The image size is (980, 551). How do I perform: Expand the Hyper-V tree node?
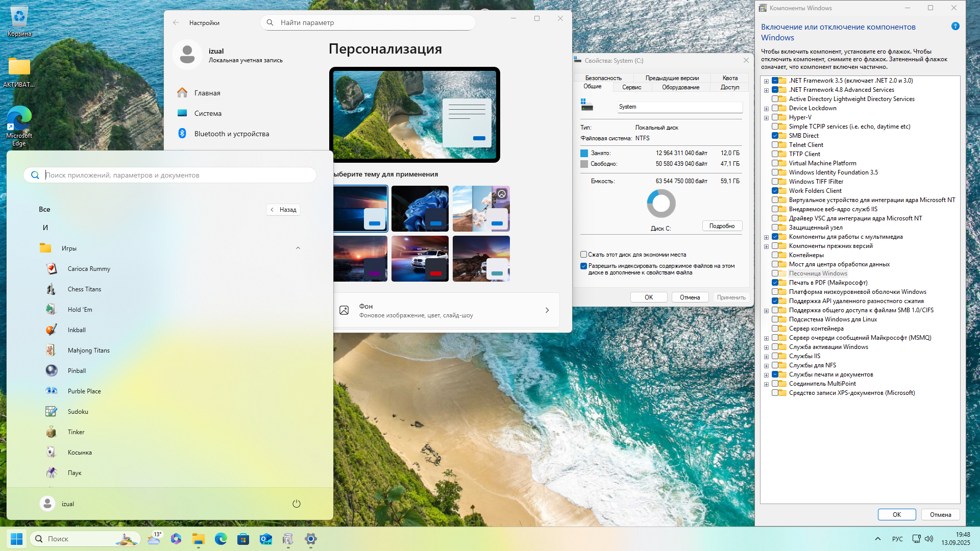click(766, 118)
